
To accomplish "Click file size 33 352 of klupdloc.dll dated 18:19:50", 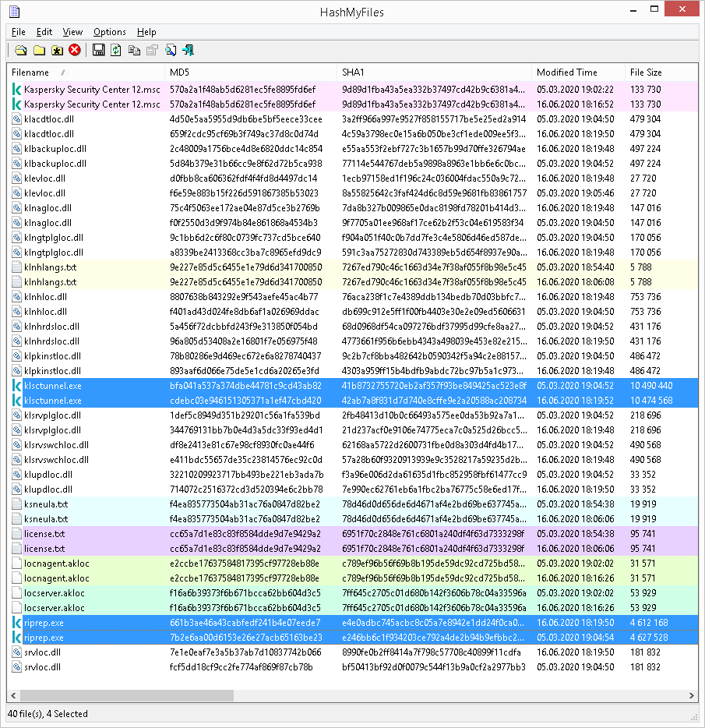I will click(x=643, y=489).
